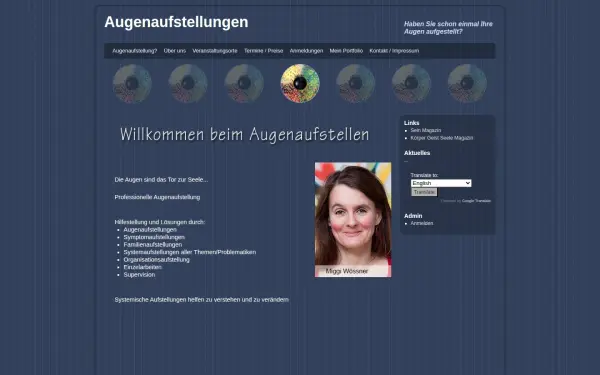Click the Anmelden admin link
Viewport: 600px width, 375px height.
(x=422, y=223)
